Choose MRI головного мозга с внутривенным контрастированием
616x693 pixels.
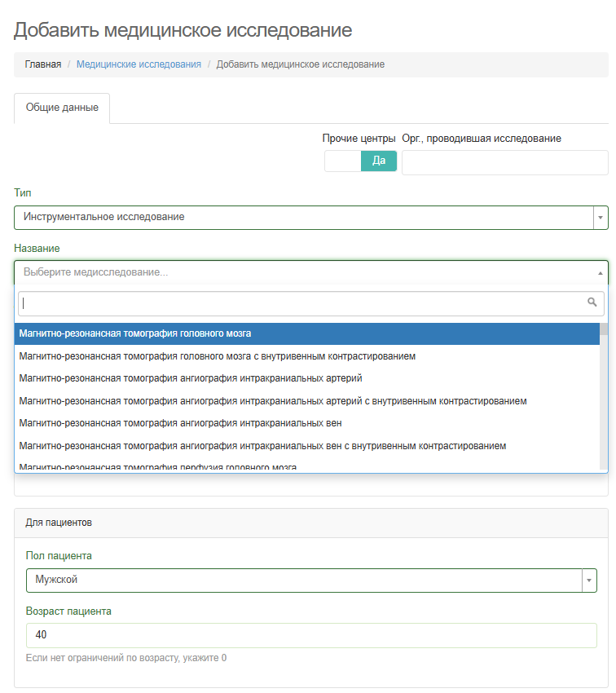(x=217, y=356)
